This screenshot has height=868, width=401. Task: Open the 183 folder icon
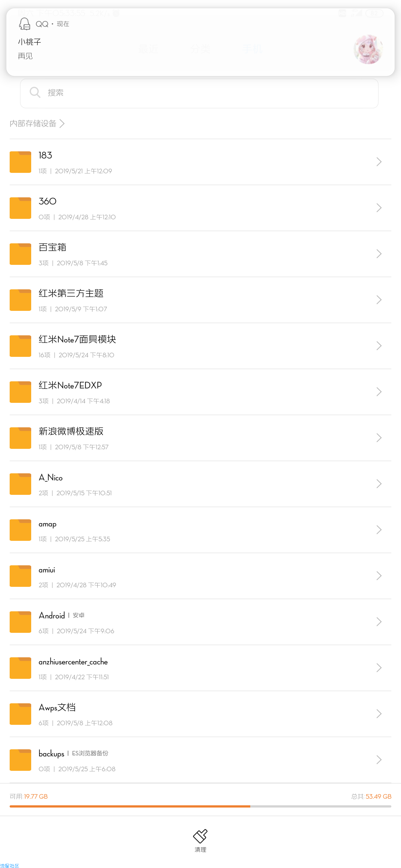click(20, 162)
